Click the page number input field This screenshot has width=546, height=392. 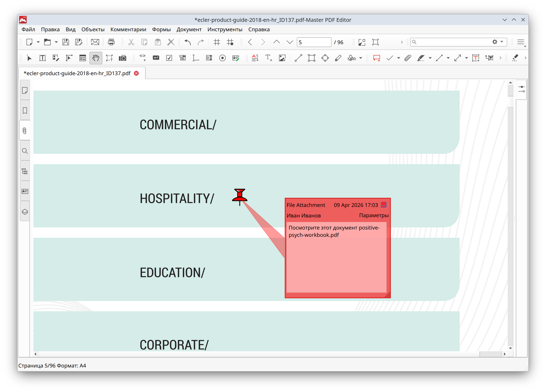tap(314, 42)
